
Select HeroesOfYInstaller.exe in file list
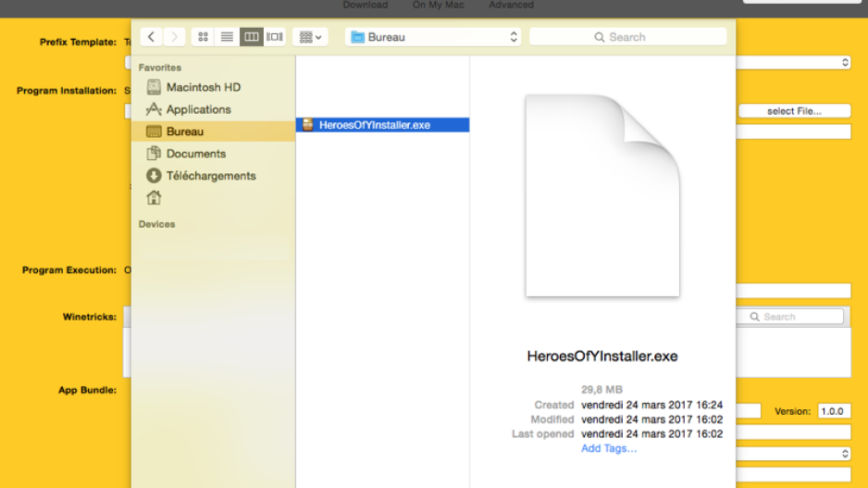click(374, 125)
